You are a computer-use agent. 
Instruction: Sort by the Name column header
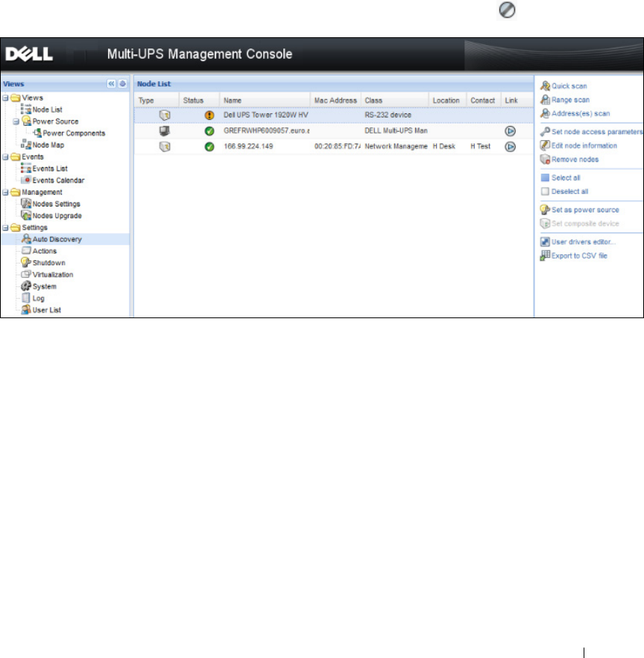pos(265,101)
